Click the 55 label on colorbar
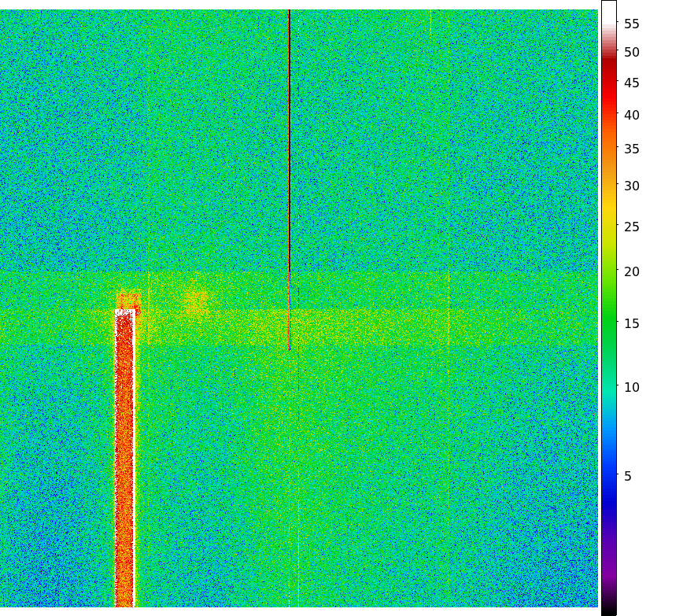The width and height of the screenshot is (683, 616). pyautogui.click(x=631, y=24)
